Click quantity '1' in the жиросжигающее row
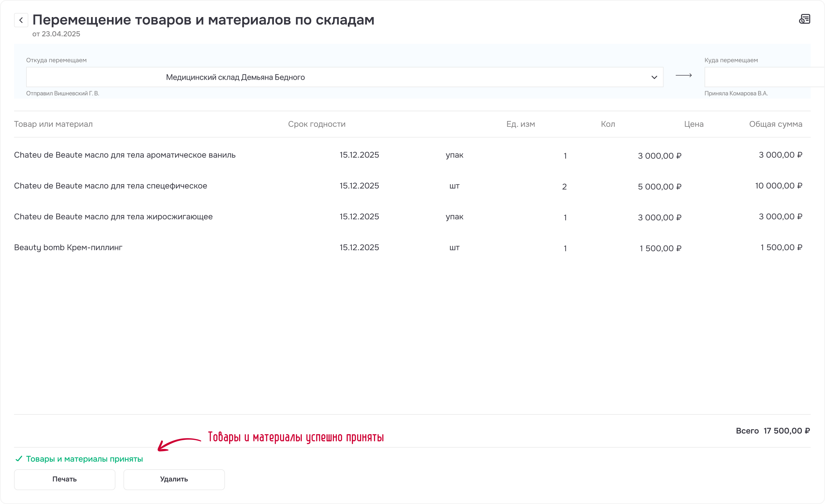This screenshot has height=504, width=825. click(x=565, y=217)
